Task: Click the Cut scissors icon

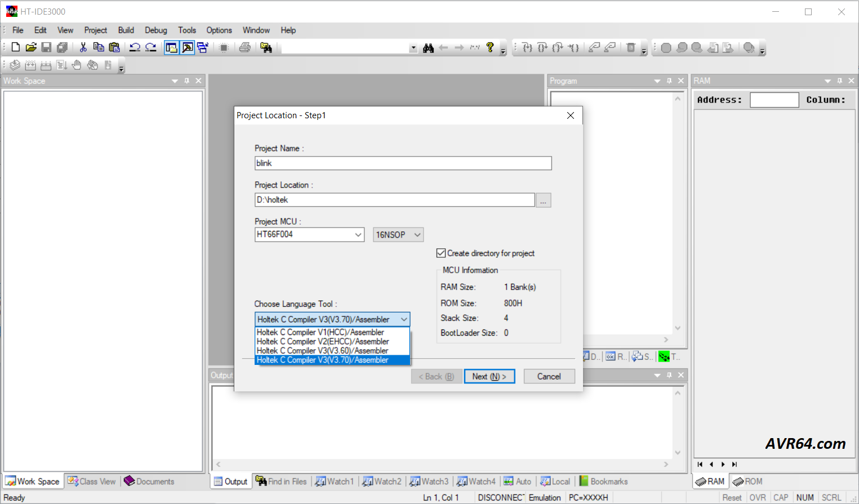Action: (x=83, y=48)
